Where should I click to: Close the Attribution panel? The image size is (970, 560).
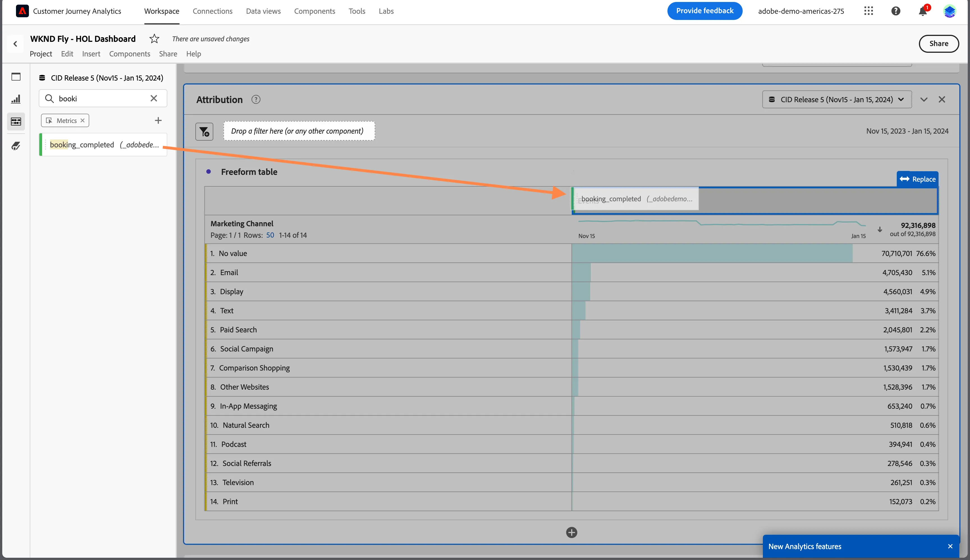point(942,100)
